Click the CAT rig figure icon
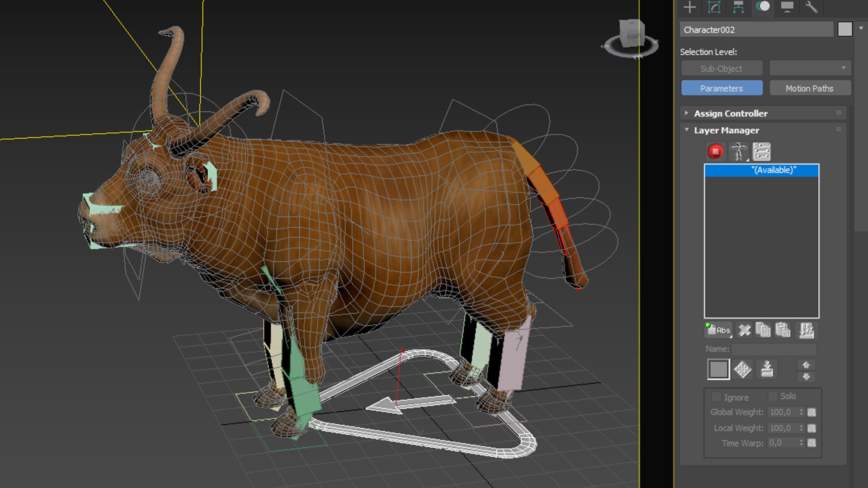 pyautogui.click(x=738, y=151)
